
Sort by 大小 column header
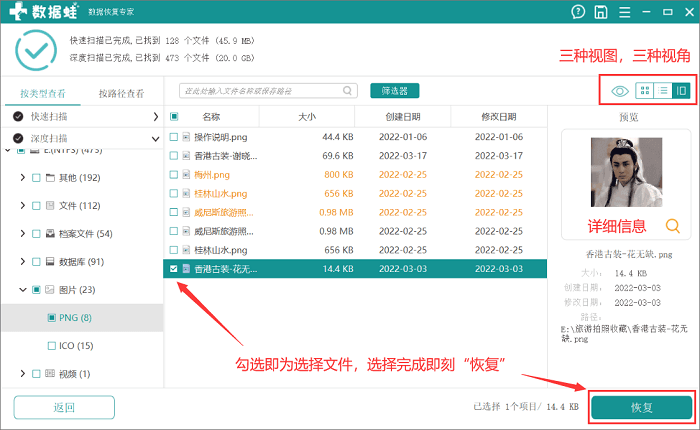[307, 117]
